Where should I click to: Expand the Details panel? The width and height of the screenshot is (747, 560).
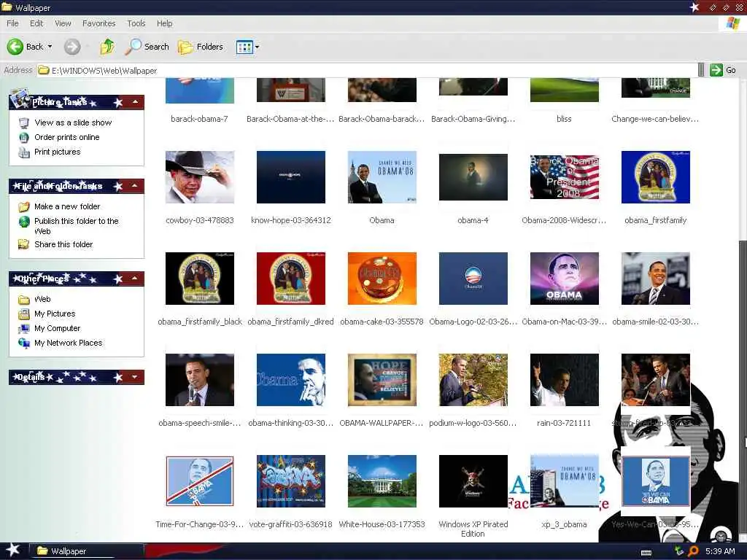pyautogui.click(x=135, y=377)
